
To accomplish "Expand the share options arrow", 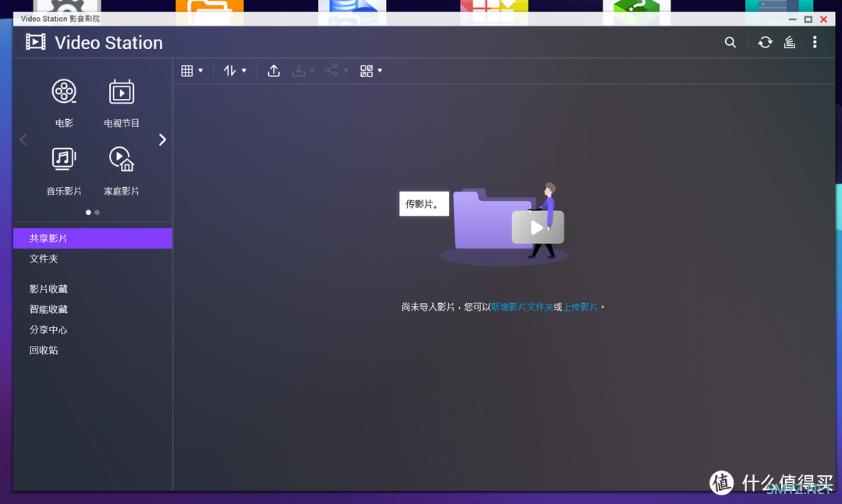I will click(346, 71).
